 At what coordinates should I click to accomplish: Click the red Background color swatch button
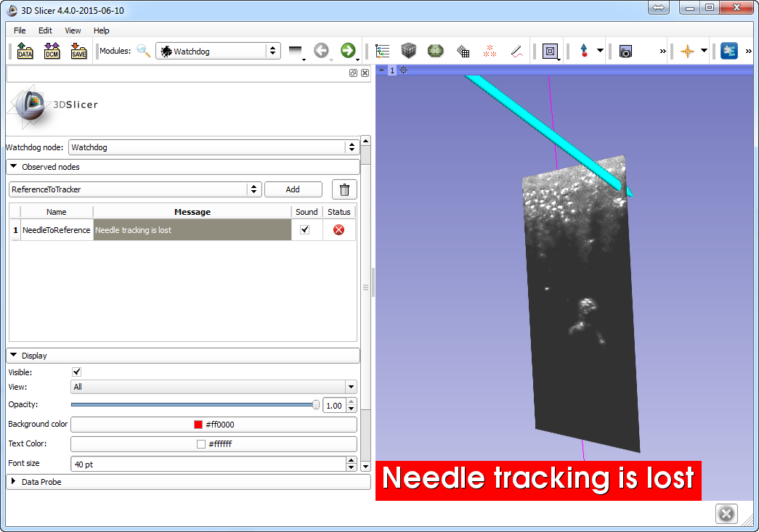click(214, 425)
